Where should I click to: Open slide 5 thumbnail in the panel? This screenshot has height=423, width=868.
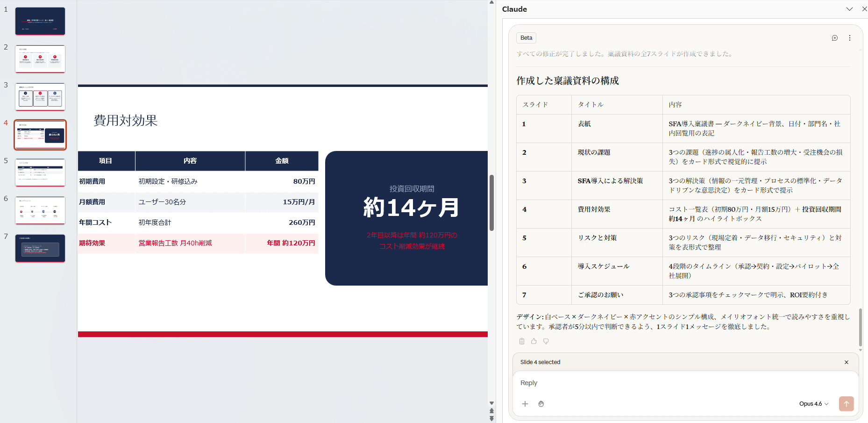click(x=40, y=172)
